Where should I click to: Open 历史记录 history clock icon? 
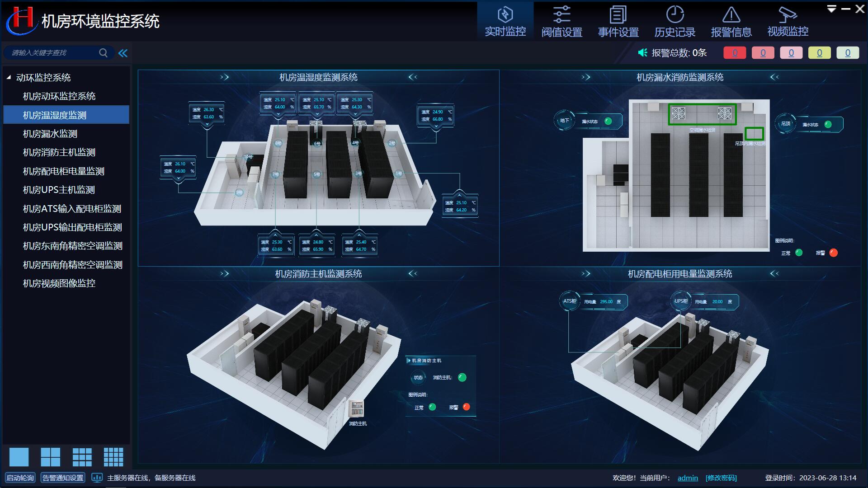click(x=675, y=15)
